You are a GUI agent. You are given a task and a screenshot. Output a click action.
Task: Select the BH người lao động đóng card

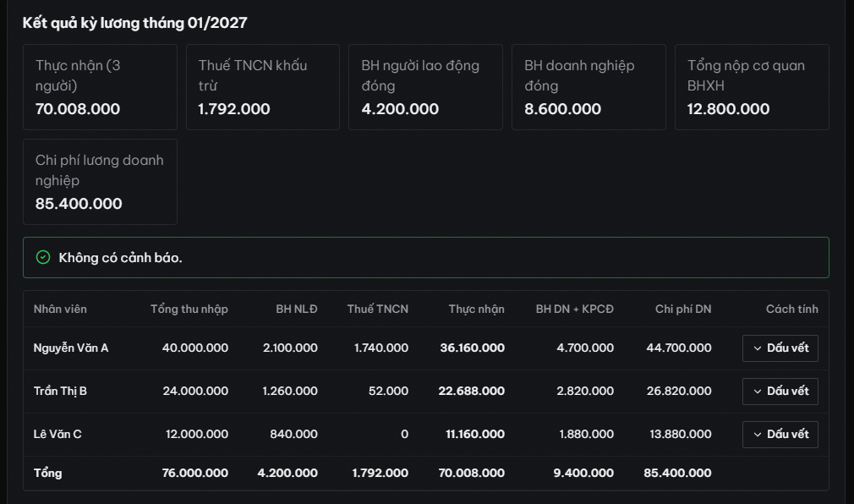click(425, 87)
